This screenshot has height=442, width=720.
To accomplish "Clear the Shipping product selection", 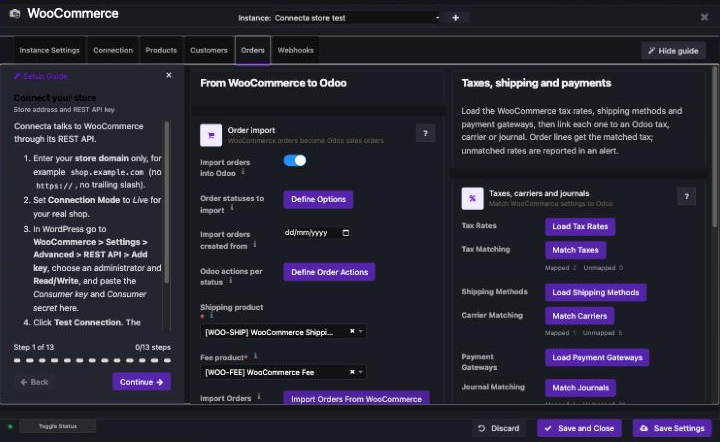I will click(x=352, y=331).
